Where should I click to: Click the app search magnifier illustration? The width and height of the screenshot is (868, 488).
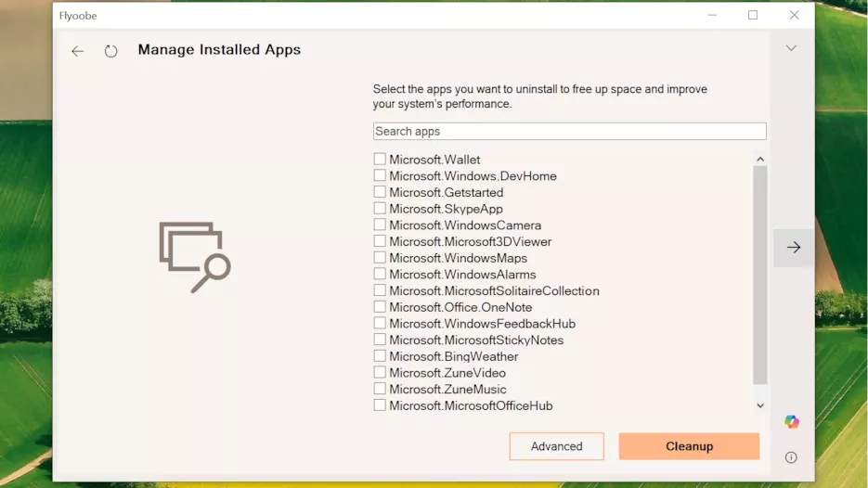pos(194,257)
